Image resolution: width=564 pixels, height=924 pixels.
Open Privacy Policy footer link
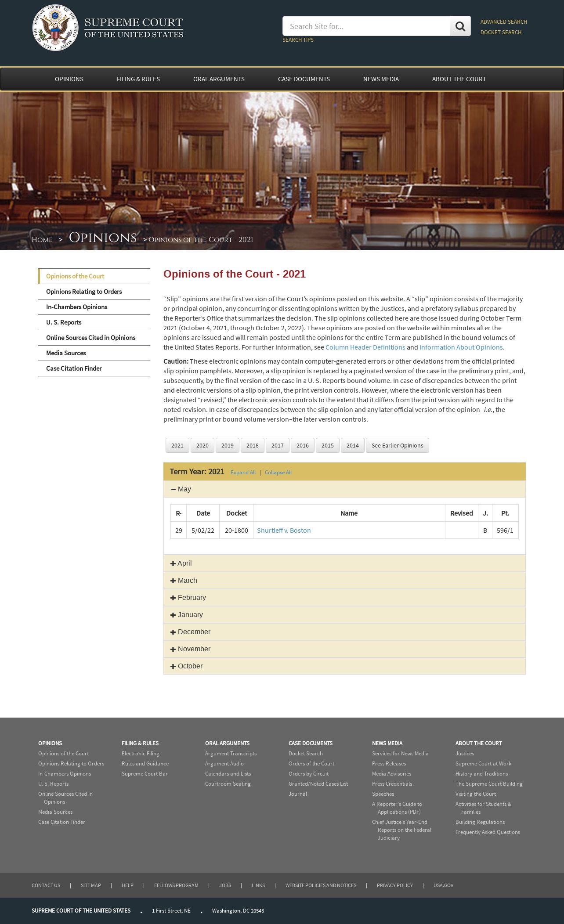coord(395,885)
